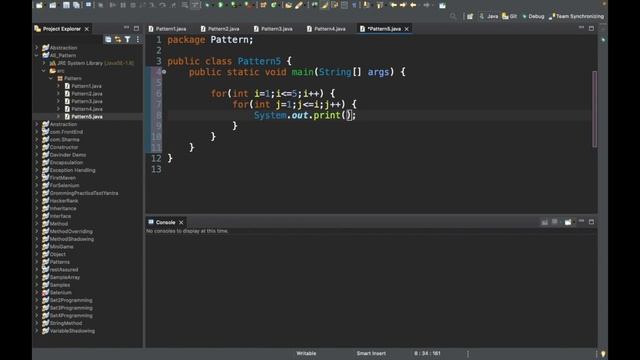Switch to the Pattern4.java editor tab

[326, 29]
